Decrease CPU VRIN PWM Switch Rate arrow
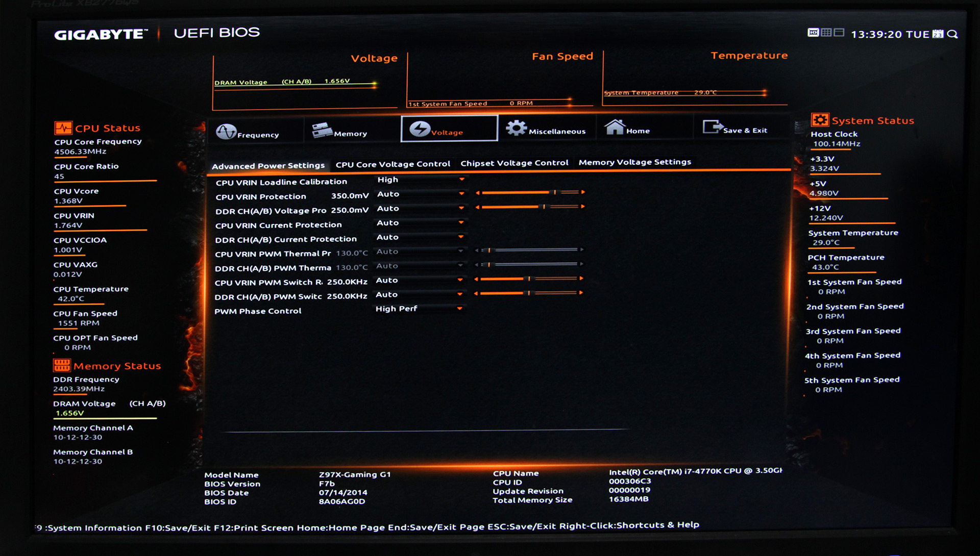 [476, 279]
